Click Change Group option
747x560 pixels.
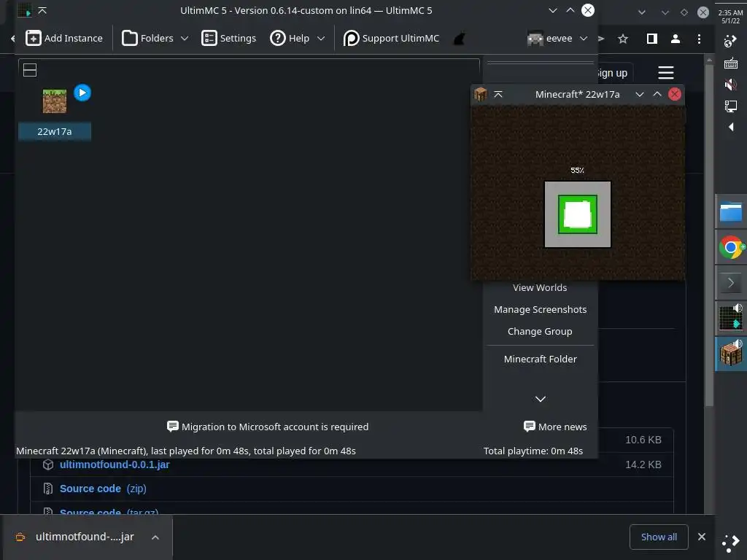click(540, 332)
